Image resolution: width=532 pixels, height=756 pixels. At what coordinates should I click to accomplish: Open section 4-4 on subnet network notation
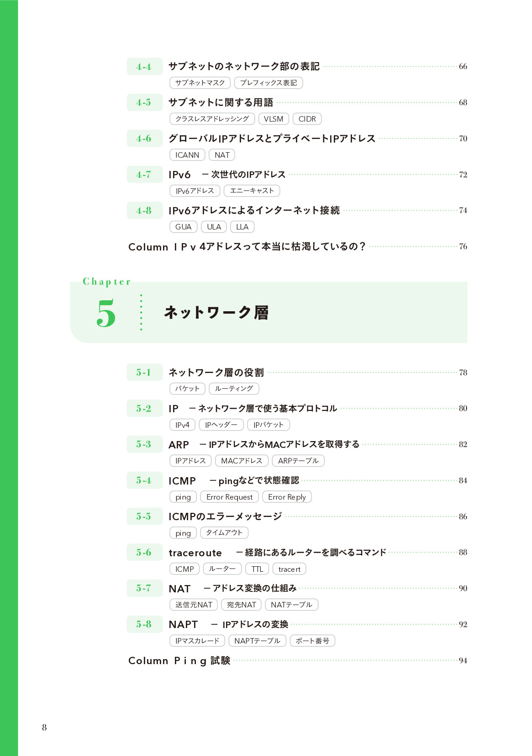(x=244, y=66)
